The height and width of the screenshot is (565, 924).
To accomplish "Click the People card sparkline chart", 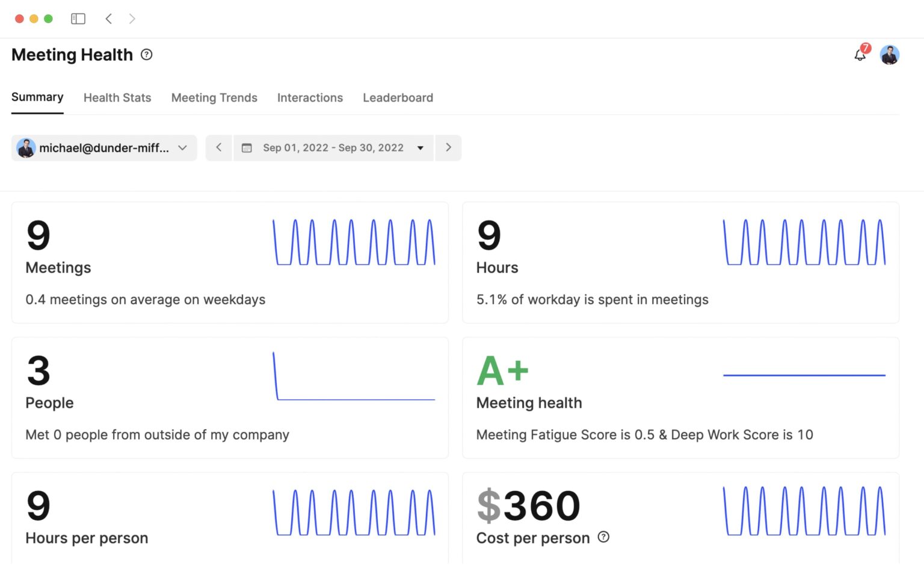I will pos(354,376).
